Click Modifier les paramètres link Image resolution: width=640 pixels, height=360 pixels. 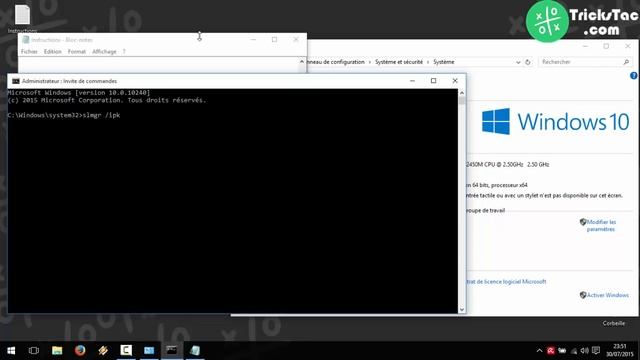click(x=601, y=226)
